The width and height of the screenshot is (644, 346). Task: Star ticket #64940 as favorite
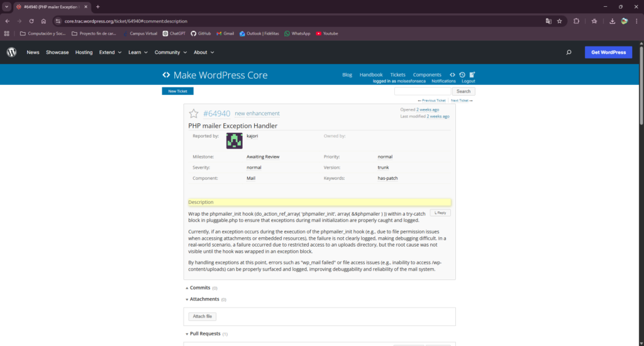click(x=194, y=113)
